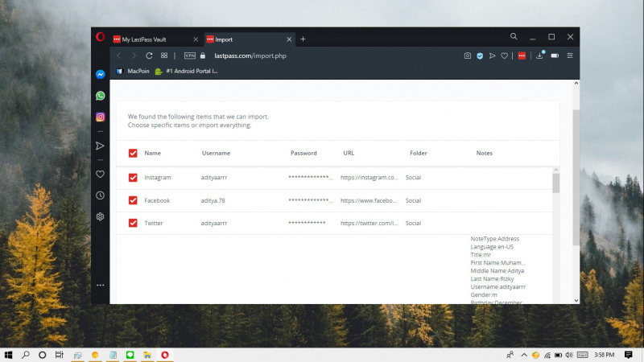Open the Easy Setup menu
The image size is (644, 362).
pyautogui.click(x=570, y=56)
